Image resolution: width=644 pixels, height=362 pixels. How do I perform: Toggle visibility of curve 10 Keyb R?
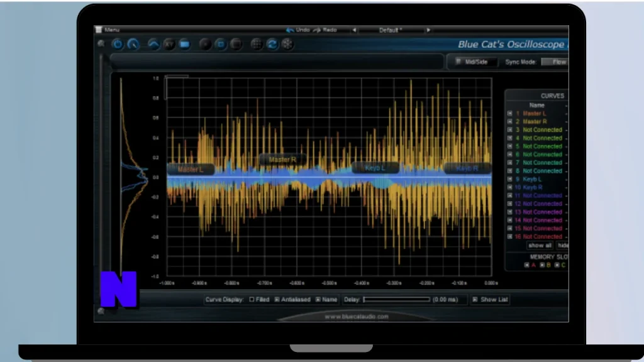(x=509, y=187)
